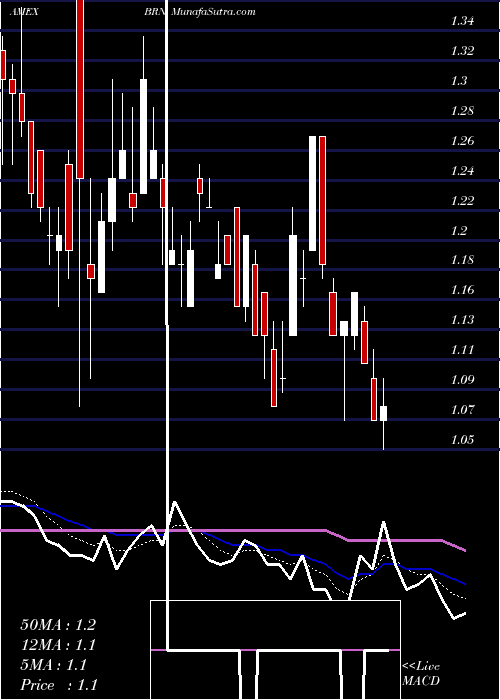Select the 1.16 price axis label
The height and width of the screenshot is (700, 500).
click(462, 290)
